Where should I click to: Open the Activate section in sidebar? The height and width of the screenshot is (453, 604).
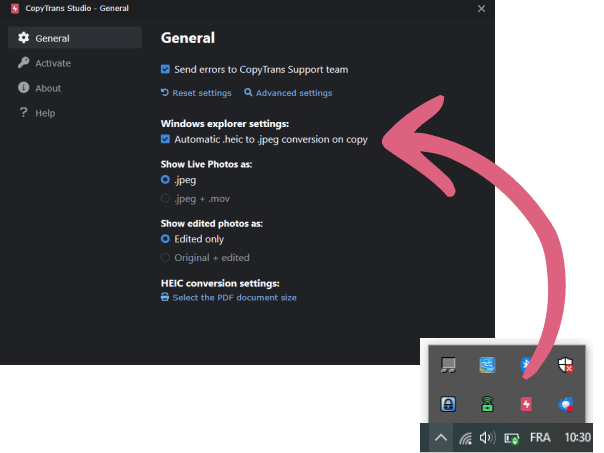click(52, 63)
